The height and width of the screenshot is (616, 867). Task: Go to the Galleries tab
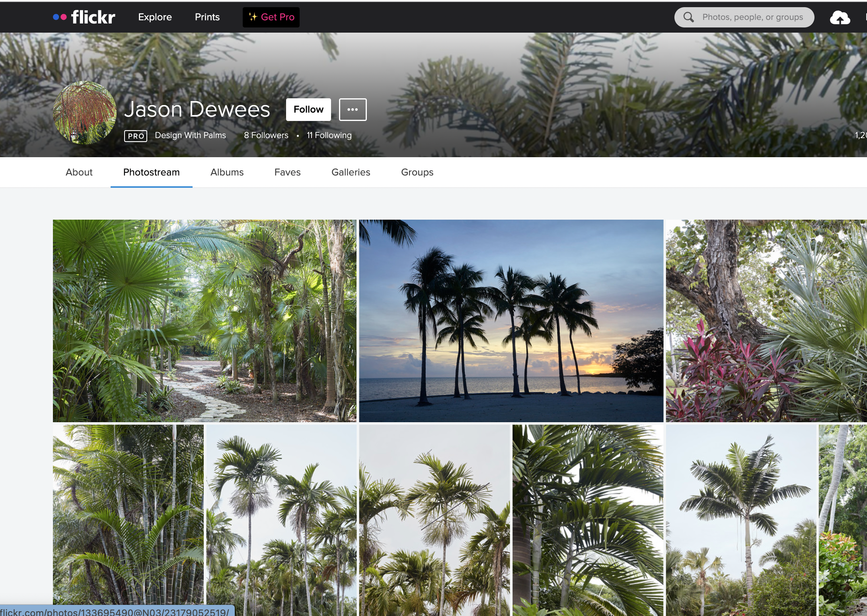(351, 172)
